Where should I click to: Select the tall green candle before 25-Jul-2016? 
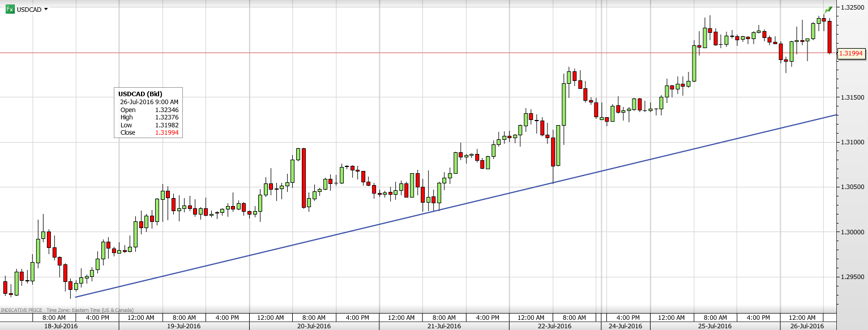pyautogui.click(x=694, y=62)
